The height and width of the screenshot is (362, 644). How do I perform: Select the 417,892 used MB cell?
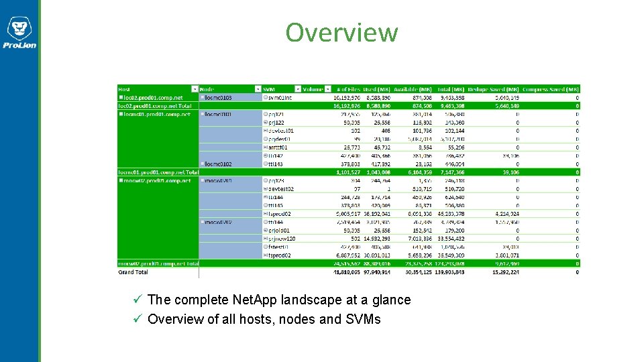(381, 164)
